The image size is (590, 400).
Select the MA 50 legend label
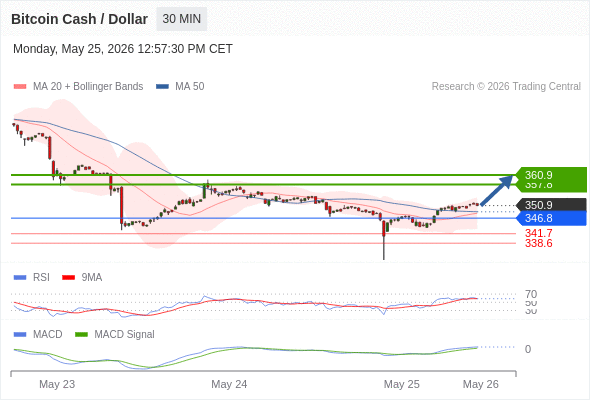pos(190,87)
